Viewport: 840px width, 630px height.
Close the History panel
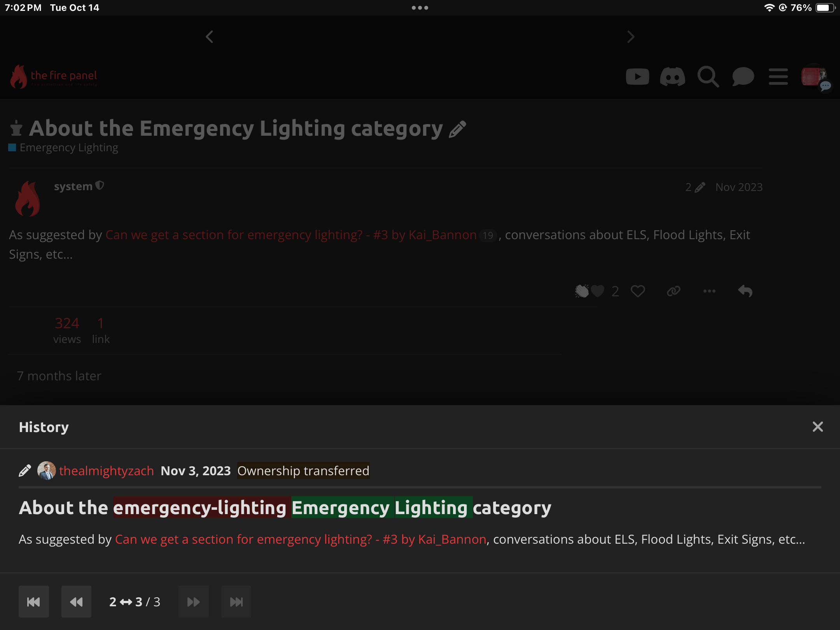[x=818, y=427]
